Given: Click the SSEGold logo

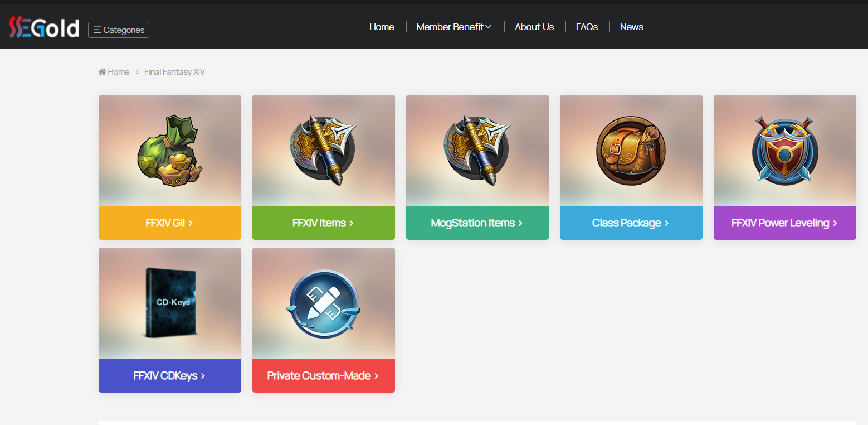Looking at the screenshot, I should 44,27.
